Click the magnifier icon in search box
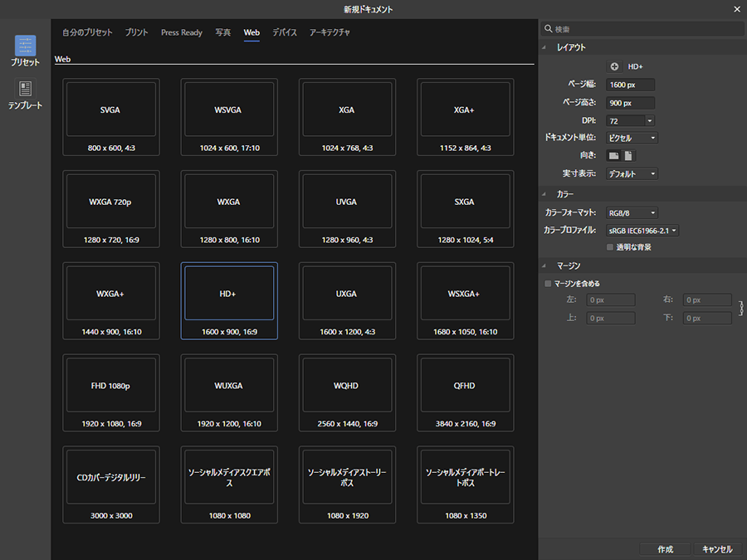Image resolution: width=747 pixels, height=560 pixels. [549, 29]
